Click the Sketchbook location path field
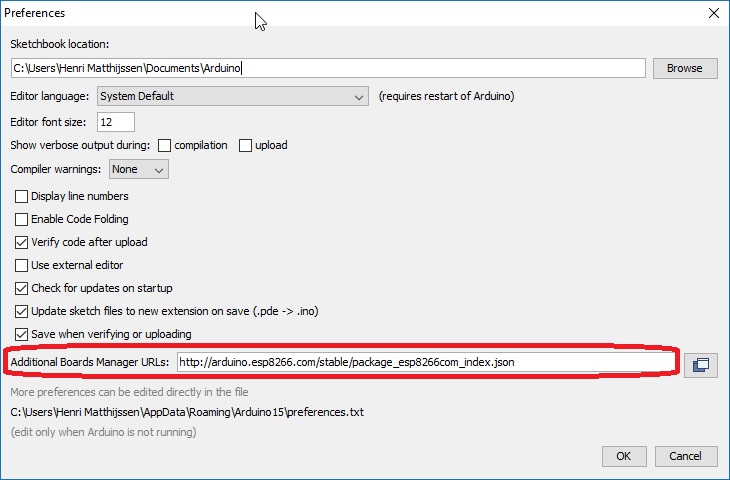730x480 pixels. (x=327, y=68)
